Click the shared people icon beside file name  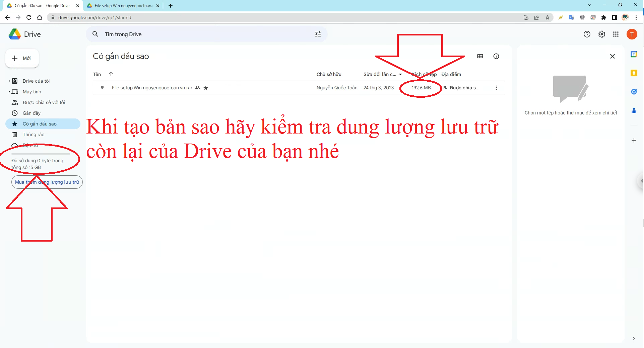pyautogui.click(x=198, y=88)
